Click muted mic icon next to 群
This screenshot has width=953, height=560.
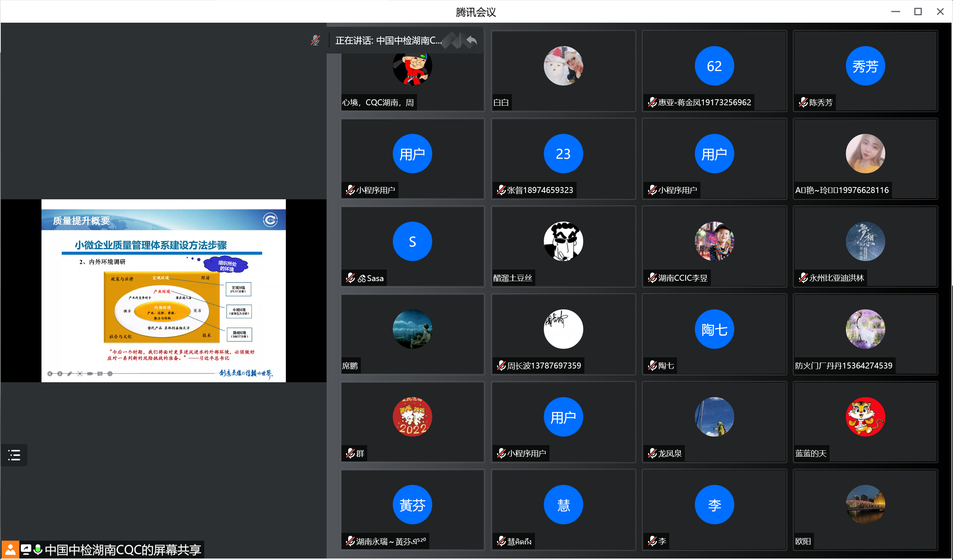(x=350, y=453)
